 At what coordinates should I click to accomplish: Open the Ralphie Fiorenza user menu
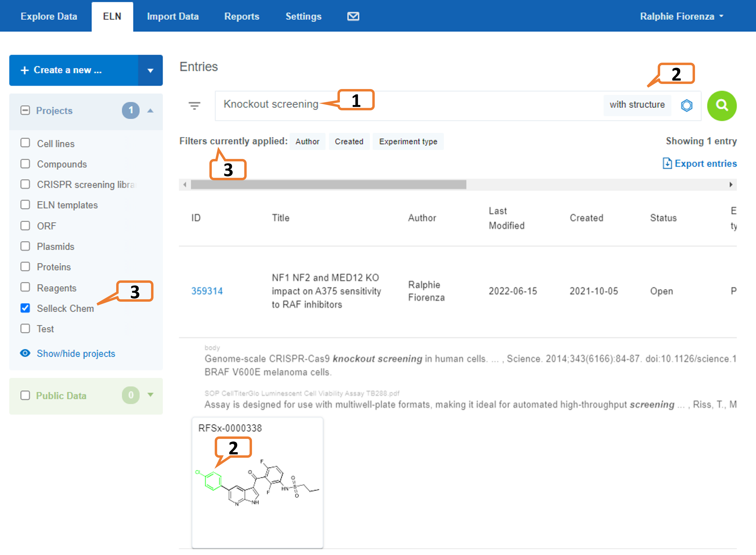point(681,16)
